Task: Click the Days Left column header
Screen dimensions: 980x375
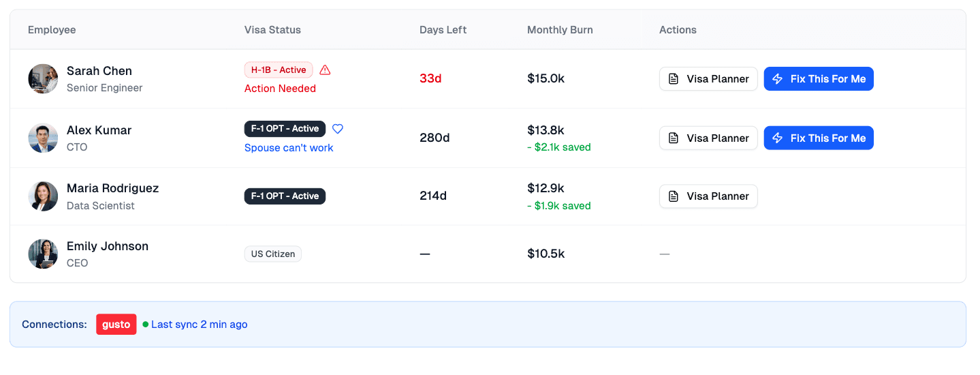Action: click(443, 30)
